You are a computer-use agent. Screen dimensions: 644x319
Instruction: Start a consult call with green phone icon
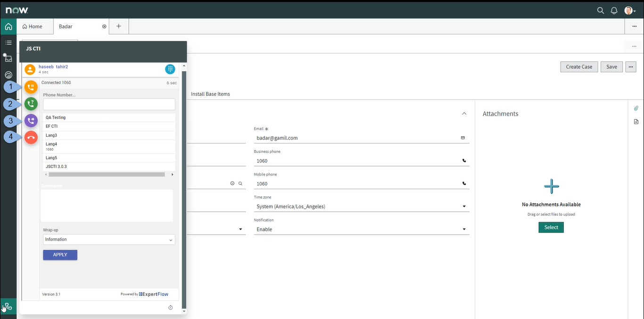click(31, 104)
